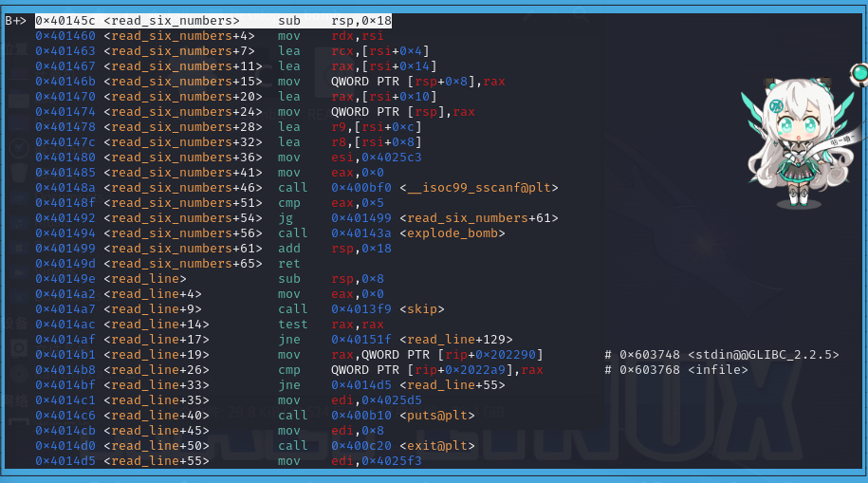Click the B+> breakpoint marker
The image size is (868, 483).
coord(15,20)
